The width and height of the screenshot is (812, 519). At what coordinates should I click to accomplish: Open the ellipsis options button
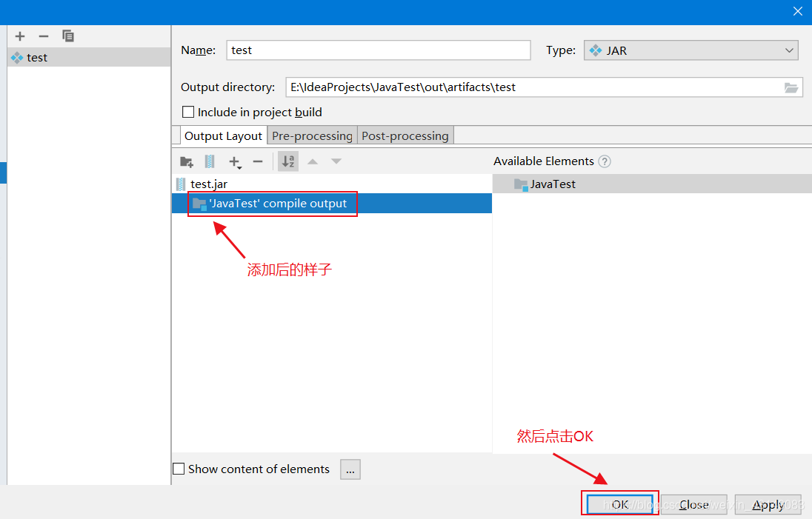click(x=350, y=469)
